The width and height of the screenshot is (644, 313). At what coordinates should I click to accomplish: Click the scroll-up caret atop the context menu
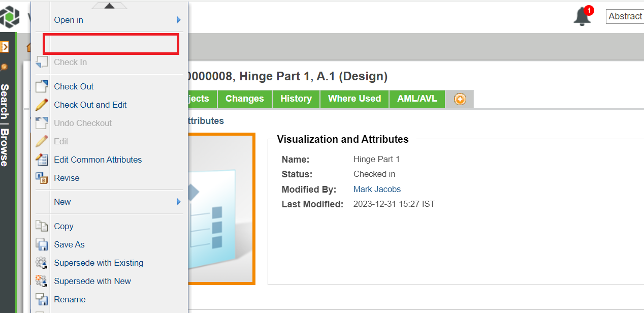109,4
